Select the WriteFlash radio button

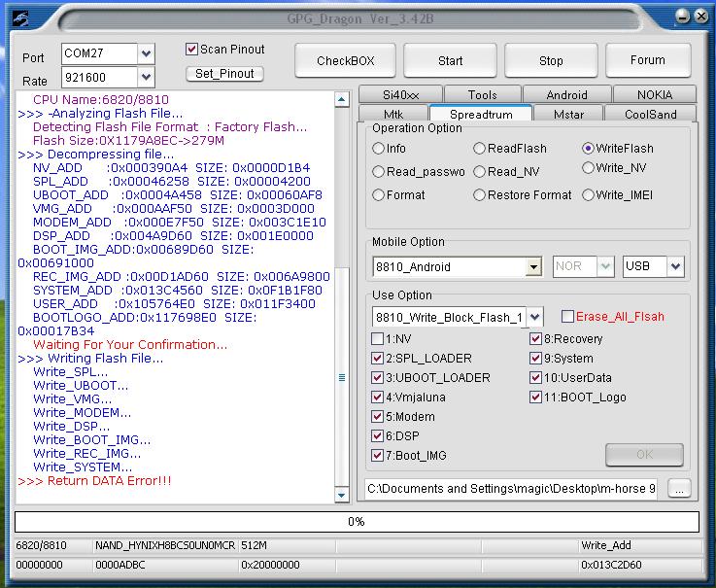click(588, 148)
